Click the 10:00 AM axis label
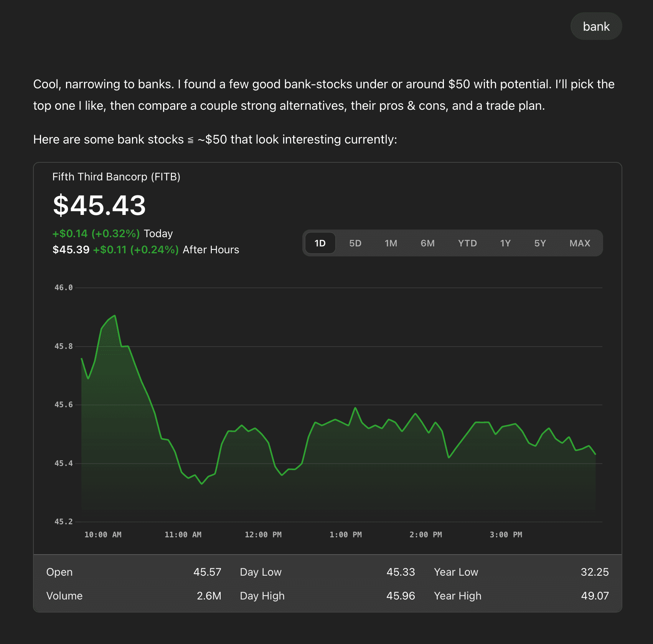The width and height of the screenshot is (653, 644). click(103, 535)
